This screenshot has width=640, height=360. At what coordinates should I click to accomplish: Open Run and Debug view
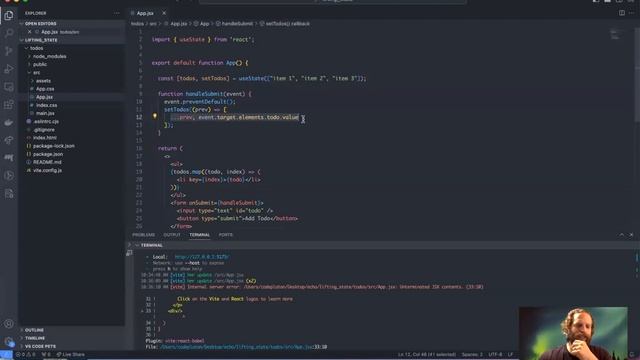click(9, 69)
